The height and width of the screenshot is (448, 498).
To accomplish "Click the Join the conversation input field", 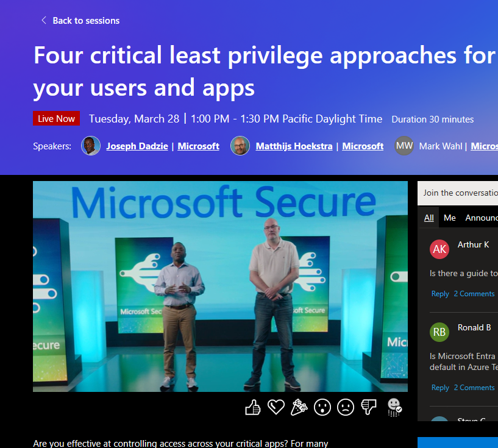I will (x=458, y=193).
